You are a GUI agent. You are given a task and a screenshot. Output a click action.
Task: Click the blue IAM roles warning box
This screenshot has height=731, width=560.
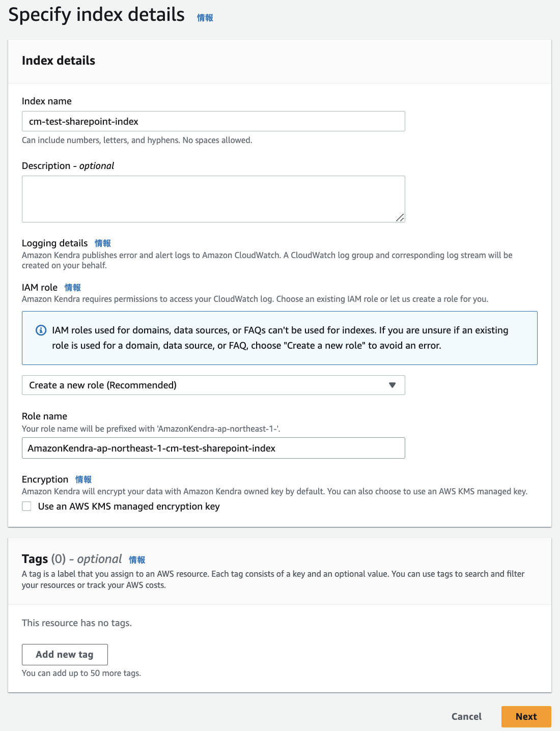click(279, 338)
